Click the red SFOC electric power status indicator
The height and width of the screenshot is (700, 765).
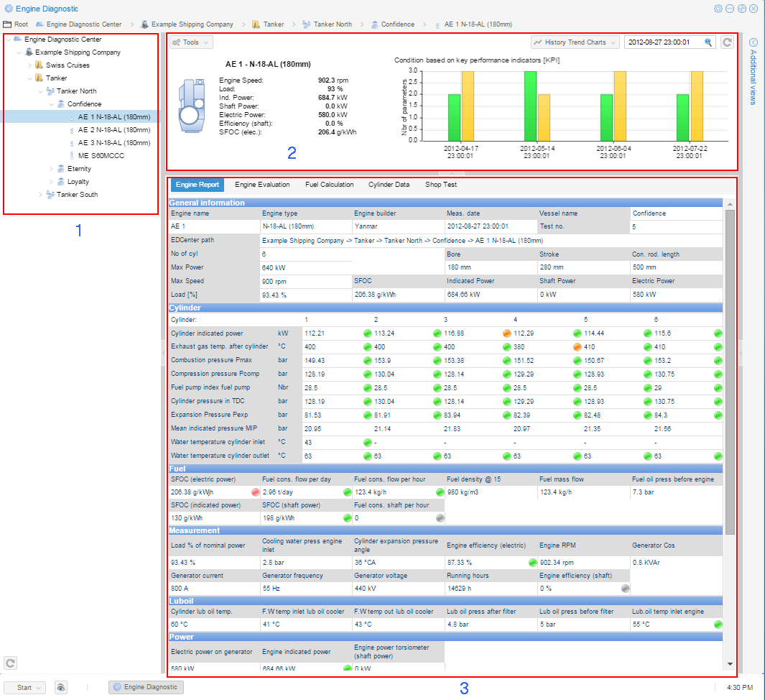[255, 492]
